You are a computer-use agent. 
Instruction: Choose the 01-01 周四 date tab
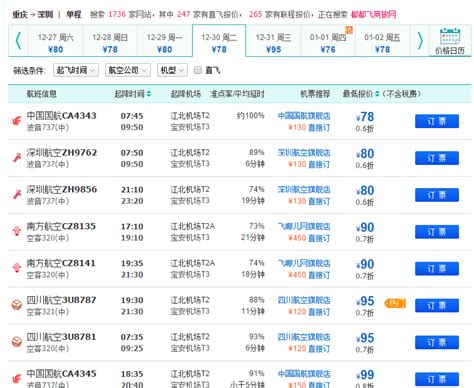coord(328,43)
